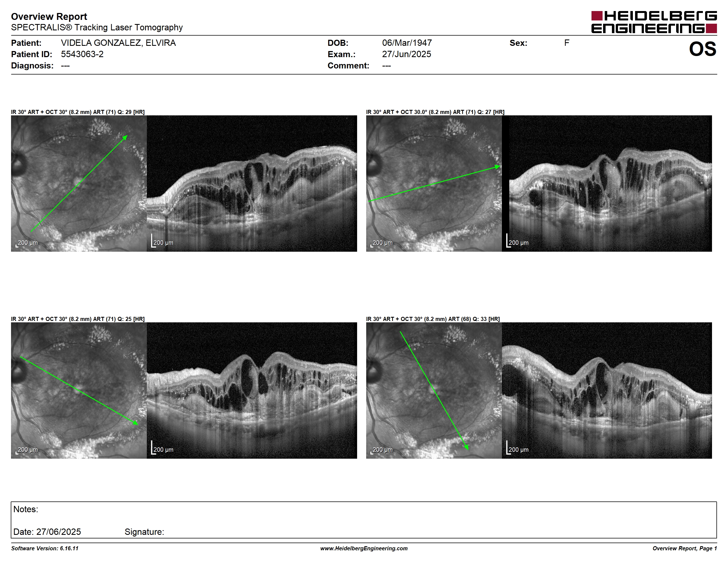The height and width of the screenshot is (563, 728).
Task: Open the Q: 29 infrared fundus image
Action: pos(79,184)
